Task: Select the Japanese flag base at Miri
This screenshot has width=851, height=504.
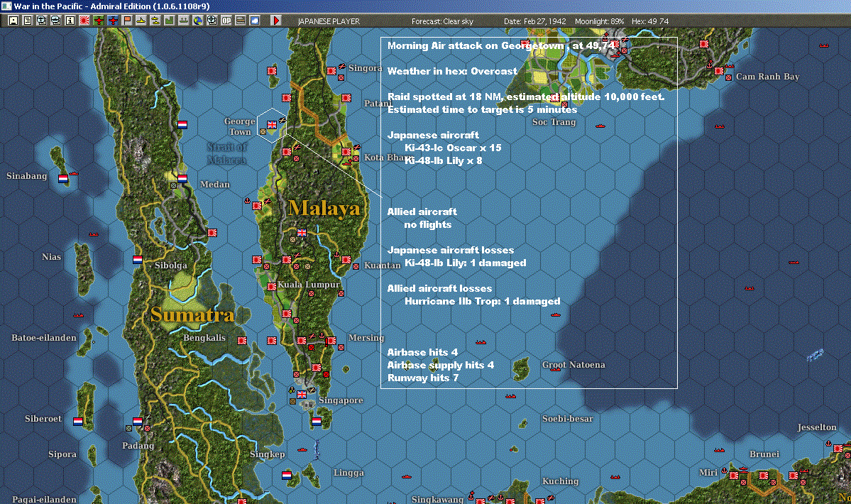Action: 734,475
